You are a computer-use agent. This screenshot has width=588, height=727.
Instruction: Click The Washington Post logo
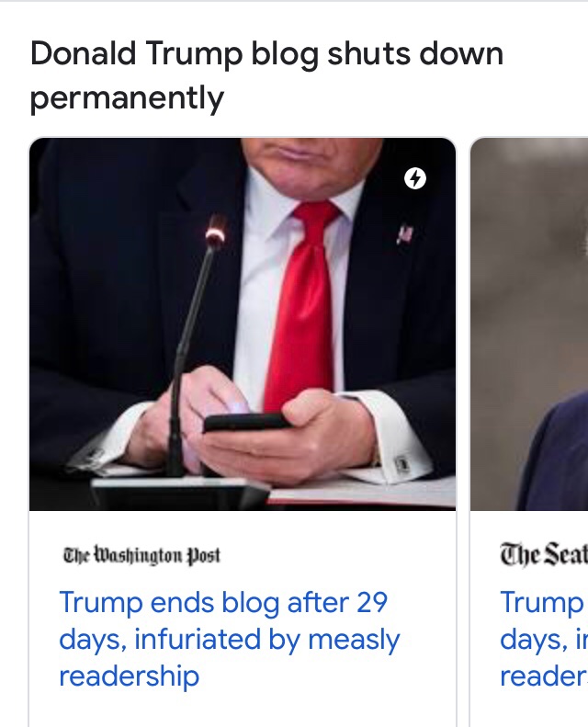point(141,555)
